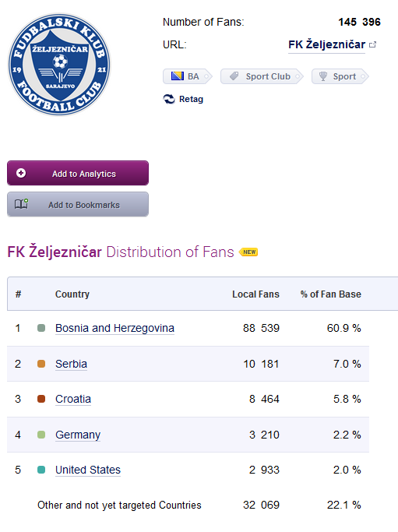Click the yellow NEW badge

[x=248, y=252]
